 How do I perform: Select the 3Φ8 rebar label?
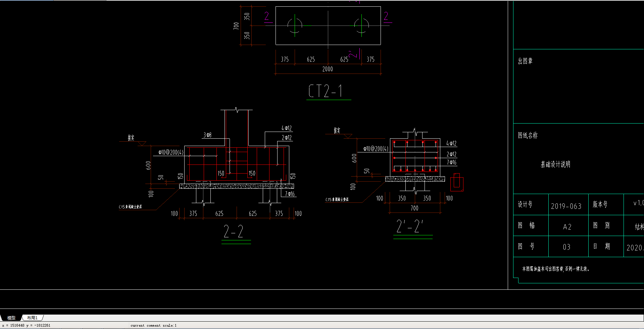click(207, 135)
